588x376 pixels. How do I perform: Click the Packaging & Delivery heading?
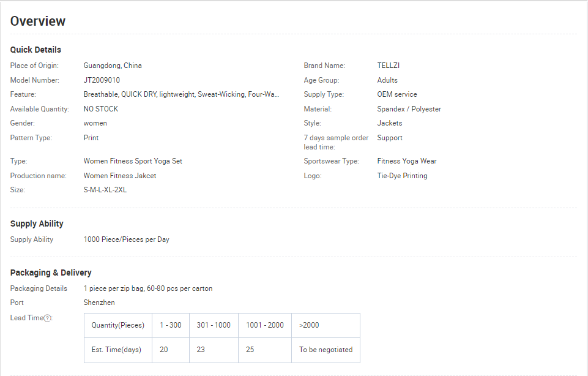pyautogui.click(x=51, y=273)
